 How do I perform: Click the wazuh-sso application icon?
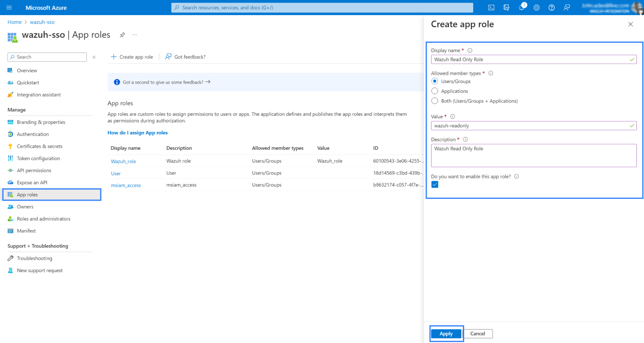coord(12,37)
